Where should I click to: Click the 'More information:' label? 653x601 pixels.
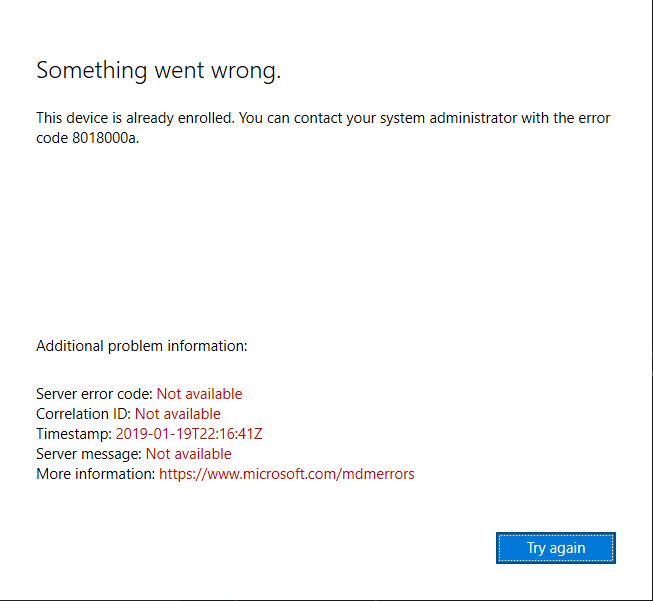point(95,474)
